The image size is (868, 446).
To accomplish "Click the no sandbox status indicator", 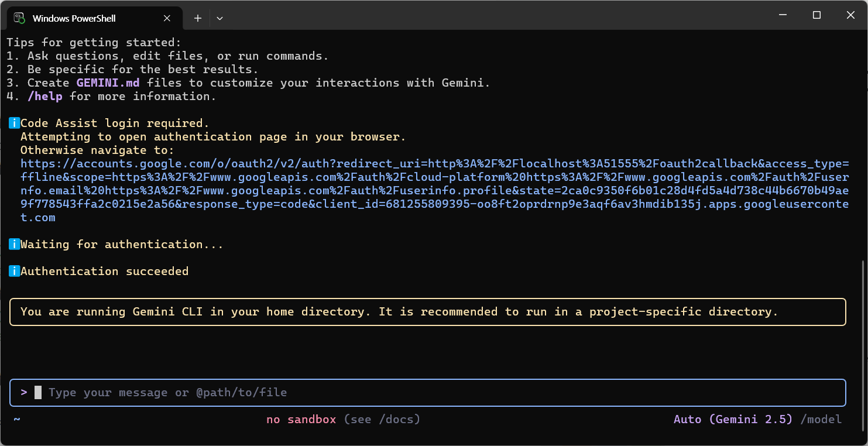I will (x=301, y=420).
